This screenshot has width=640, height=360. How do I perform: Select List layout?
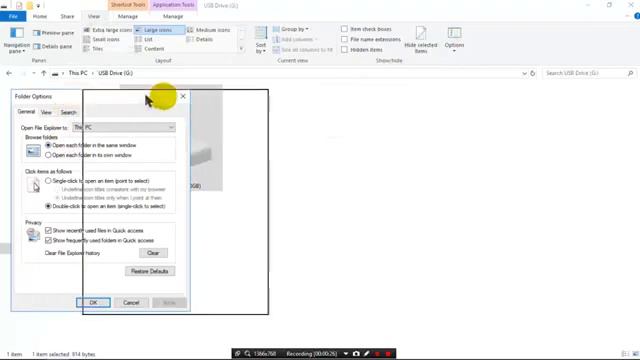coord(144,39)
